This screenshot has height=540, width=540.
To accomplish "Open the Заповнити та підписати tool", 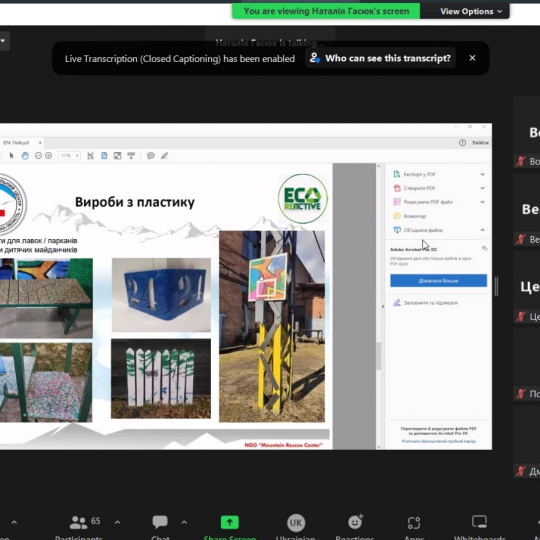I will click(426, 303).
